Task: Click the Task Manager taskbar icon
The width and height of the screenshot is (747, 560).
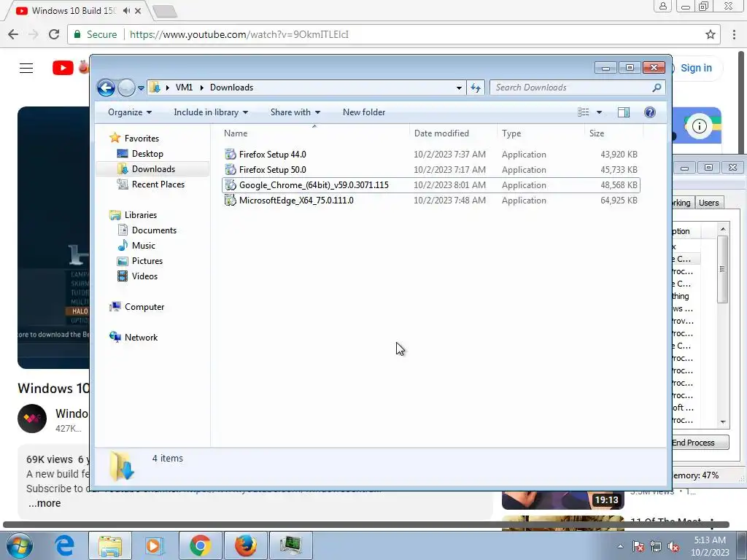Action: point(290,545)
